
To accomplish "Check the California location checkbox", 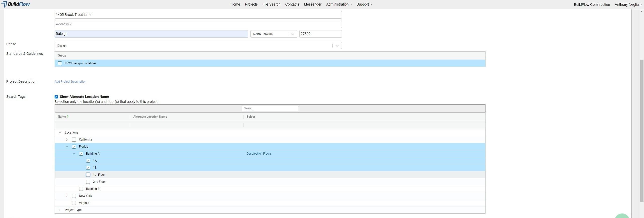I will pos(74,140).
